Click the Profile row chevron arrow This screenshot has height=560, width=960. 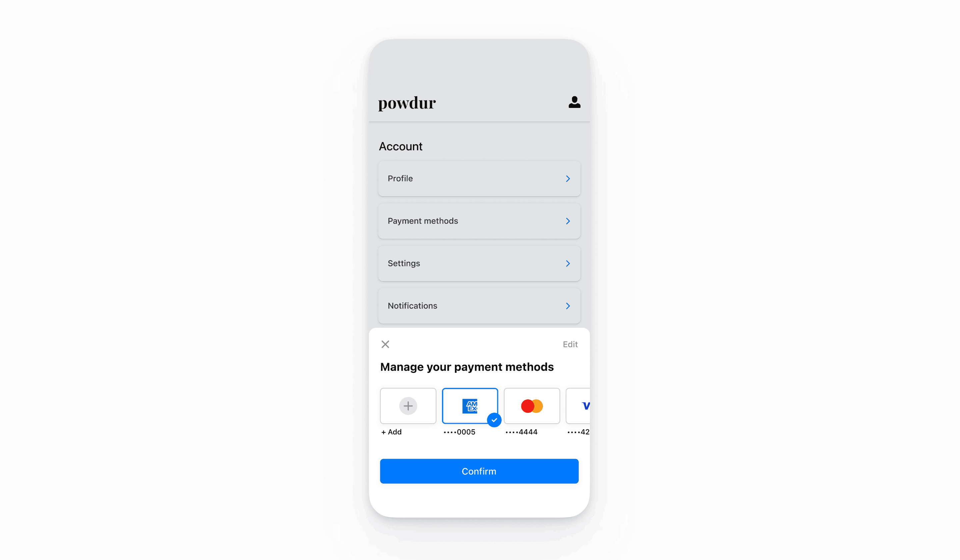(x=568, y=178)
